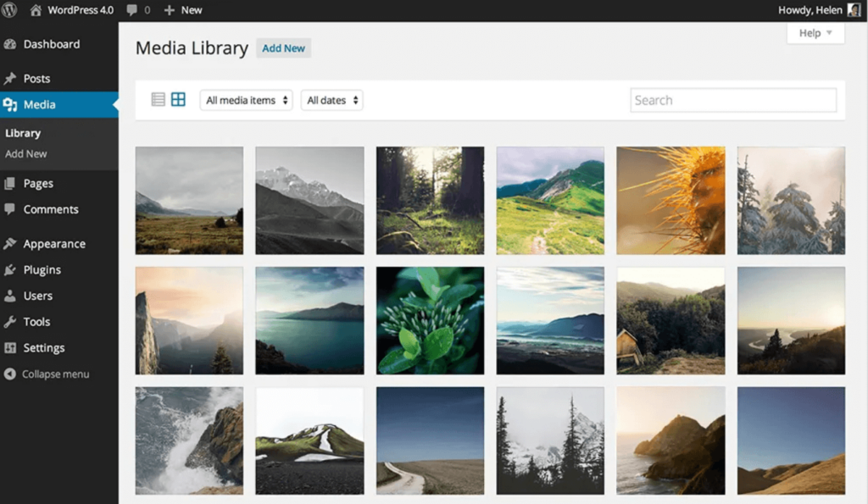Open Users via the people icon

9,296
